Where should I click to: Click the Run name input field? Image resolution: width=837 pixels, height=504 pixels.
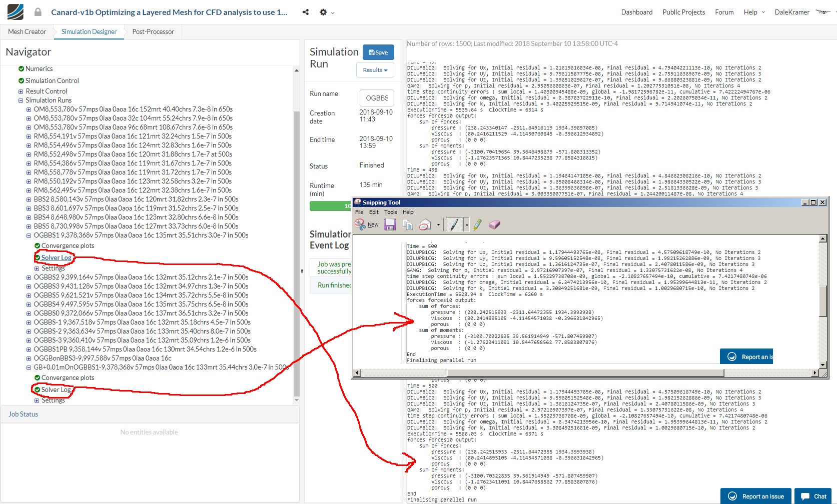click(x=377, y=98)
